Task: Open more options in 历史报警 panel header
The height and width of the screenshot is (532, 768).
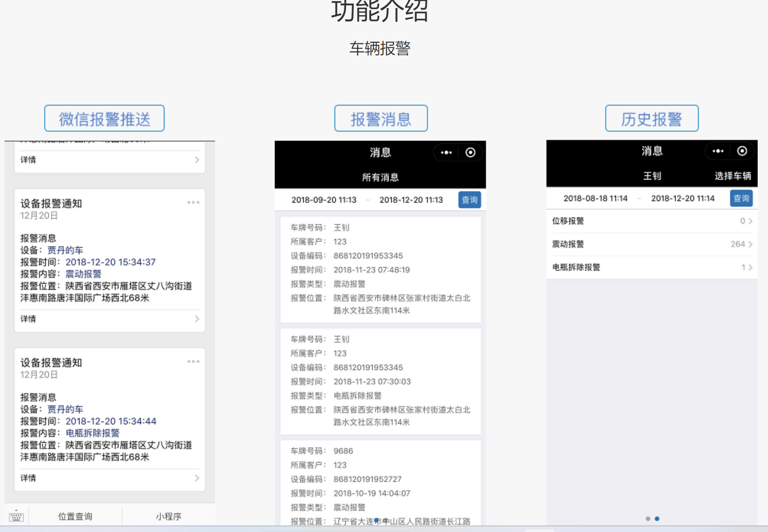Action: (x=718, y=151)
